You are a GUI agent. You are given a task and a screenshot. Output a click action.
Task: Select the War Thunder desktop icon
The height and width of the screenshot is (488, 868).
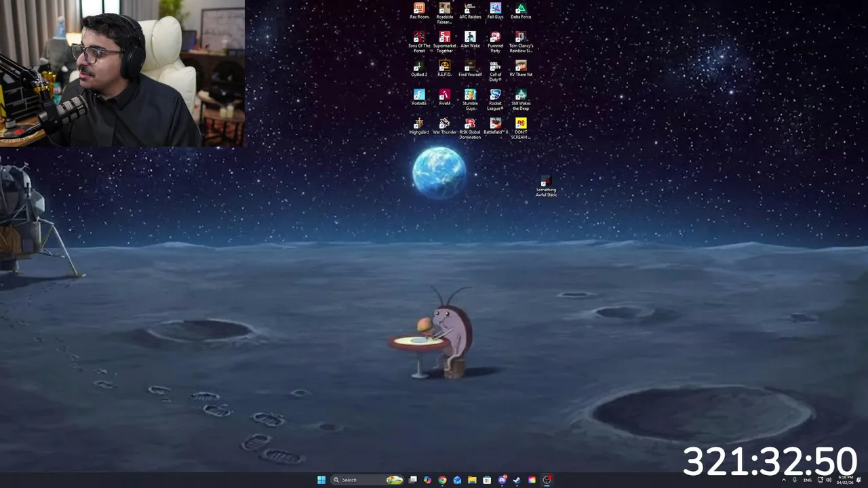445,127
